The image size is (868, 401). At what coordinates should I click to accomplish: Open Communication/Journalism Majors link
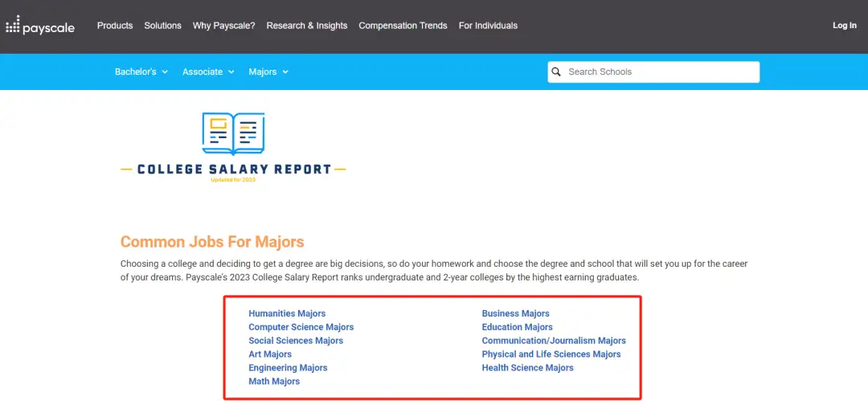(554, 341)
